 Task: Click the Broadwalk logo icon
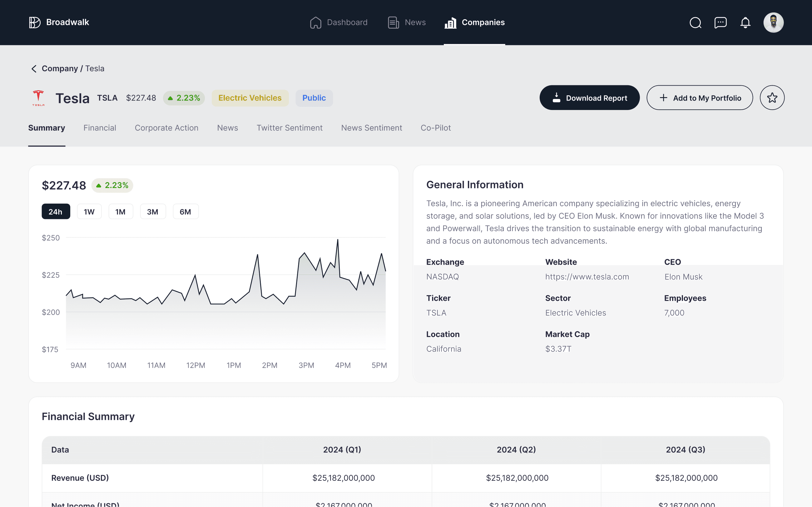tap(35, 22)
